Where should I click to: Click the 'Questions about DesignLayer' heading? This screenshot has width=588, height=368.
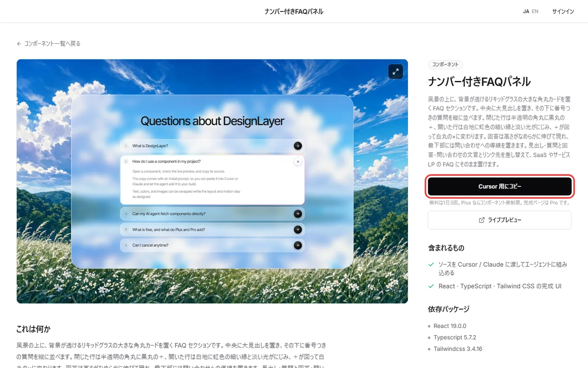[x=212, y=121]
